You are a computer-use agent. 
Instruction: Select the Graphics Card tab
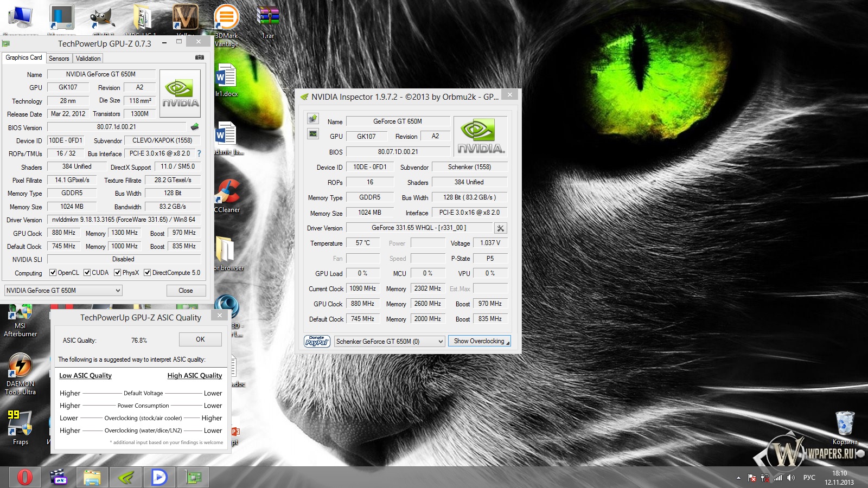click(24, 57)
